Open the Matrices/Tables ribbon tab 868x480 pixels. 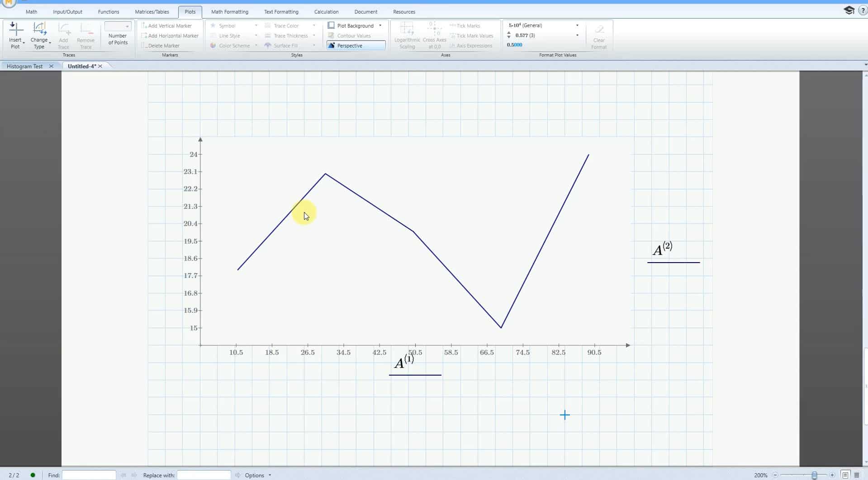click(152, 12)
